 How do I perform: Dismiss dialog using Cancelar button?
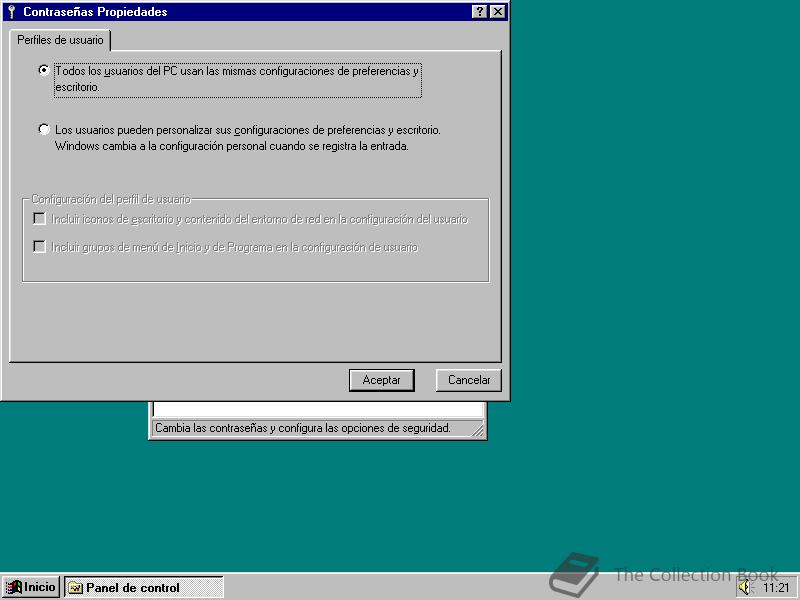(x=469, y=380)
